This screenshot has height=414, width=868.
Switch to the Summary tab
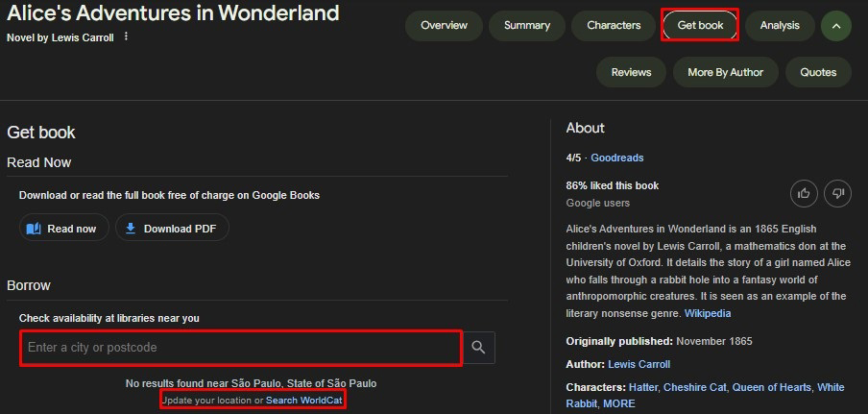pyautogui.click(x=527, y=26)
